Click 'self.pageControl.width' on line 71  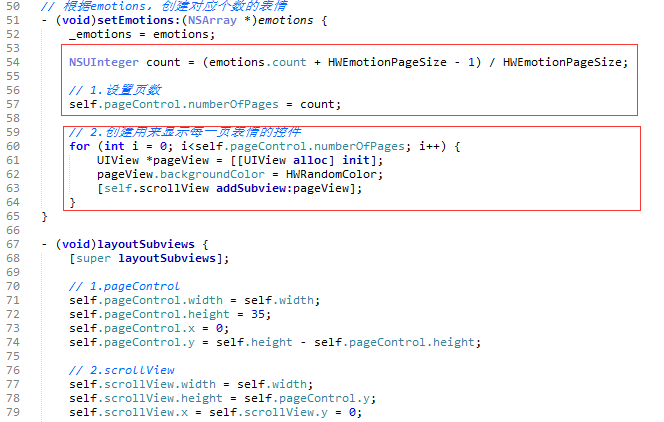click(146, 300)
